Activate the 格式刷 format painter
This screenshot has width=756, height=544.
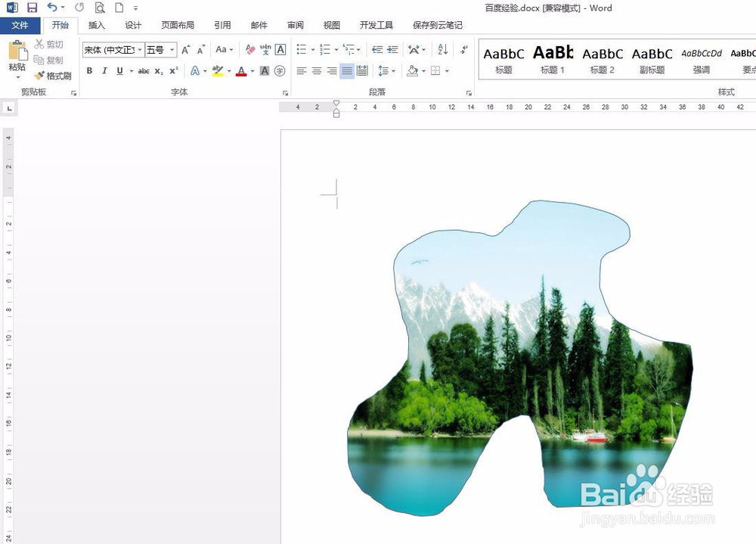click(53, 76)
